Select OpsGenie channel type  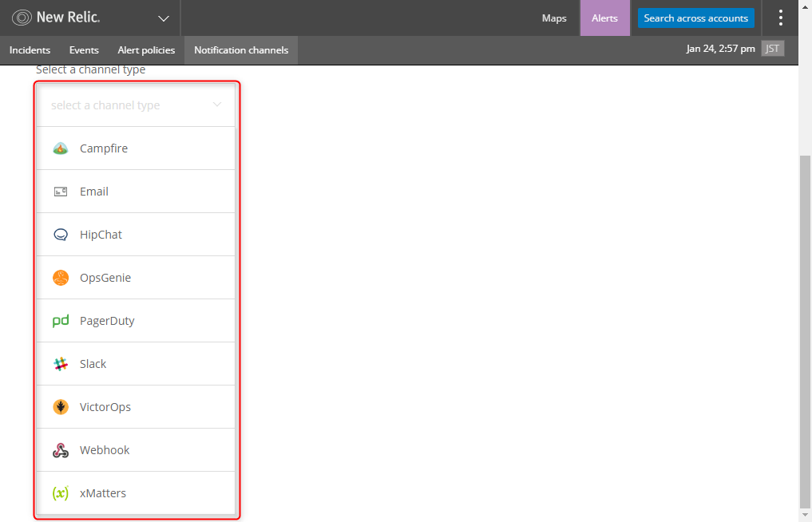(136, 278)
